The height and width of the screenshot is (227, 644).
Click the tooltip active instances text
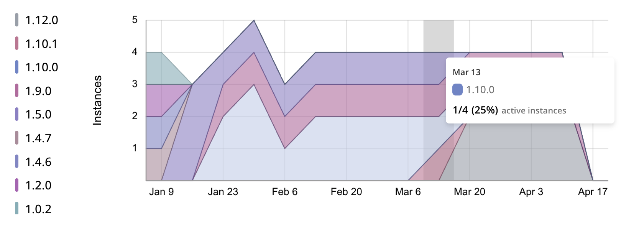534,111
